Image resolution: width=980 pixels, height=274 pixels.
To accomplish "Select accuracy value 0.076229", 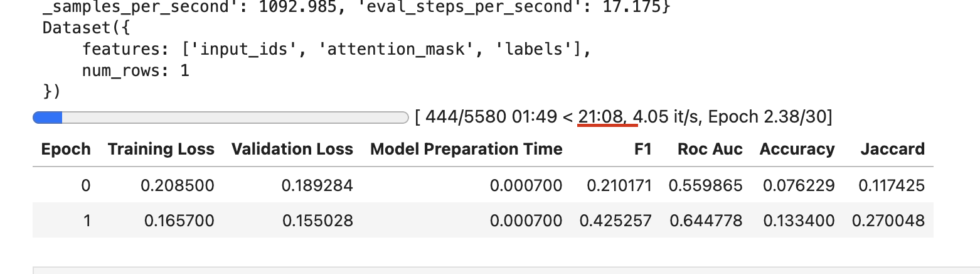I will coord(797,185).
